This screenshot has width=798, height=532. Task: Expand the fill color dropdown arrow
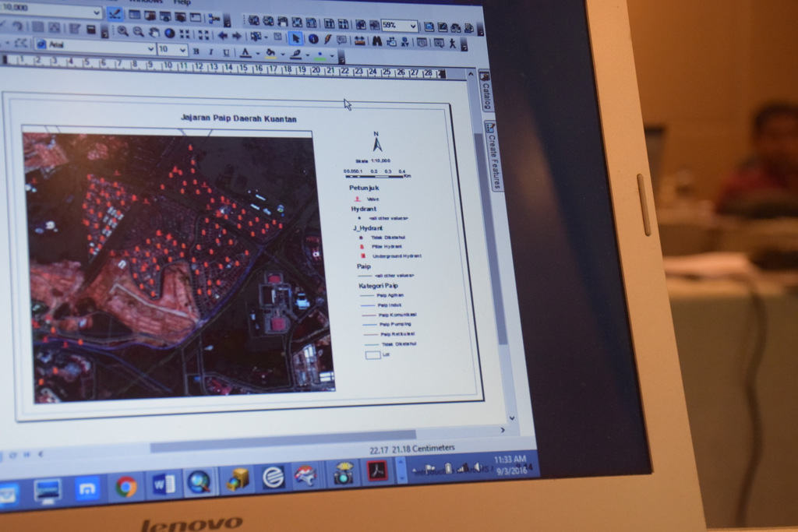(282, 55)
